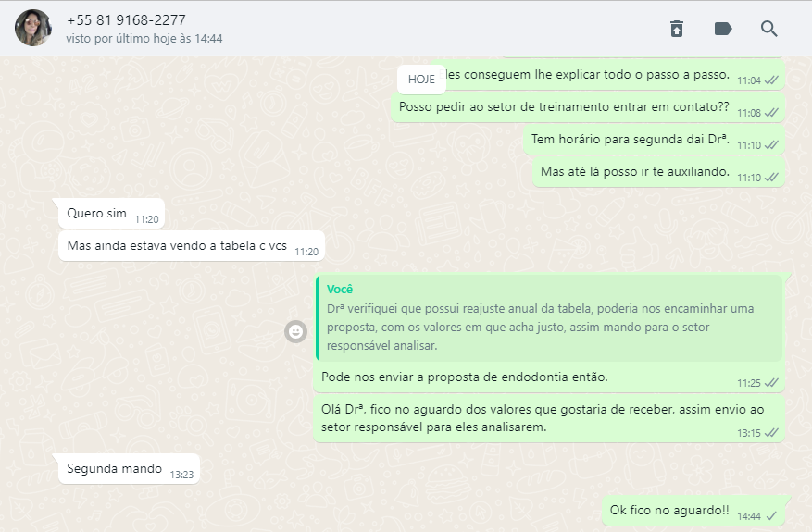Jump to quoted message from Você
The height and width of the screenshot is (532, 812).
coord(549,317)
